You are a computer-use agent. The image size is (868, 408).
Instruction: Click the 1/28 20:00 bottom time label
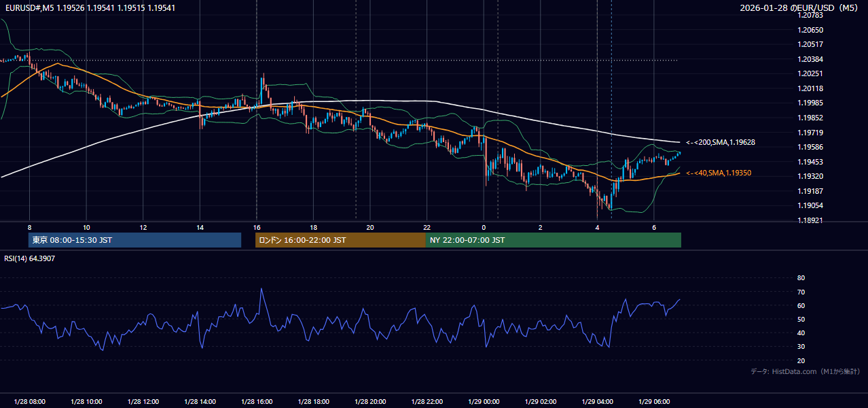[370, 401]
